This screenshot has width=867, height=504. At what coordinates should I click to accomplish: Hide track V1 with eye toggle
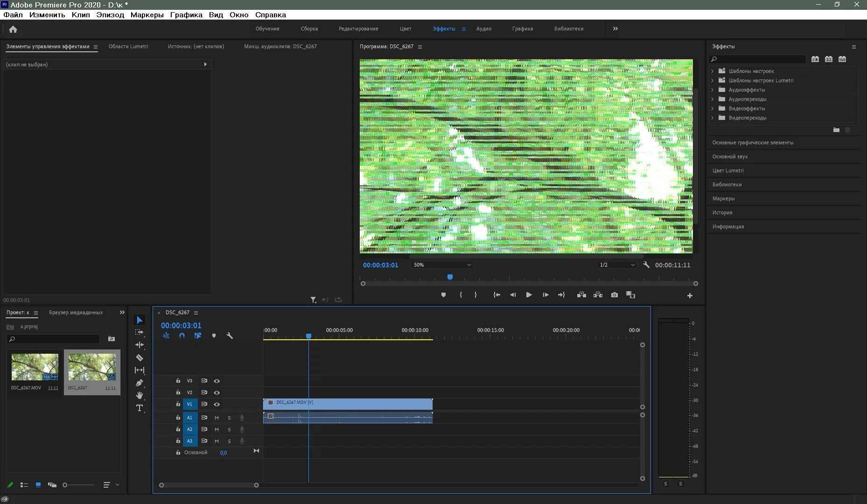217,404
